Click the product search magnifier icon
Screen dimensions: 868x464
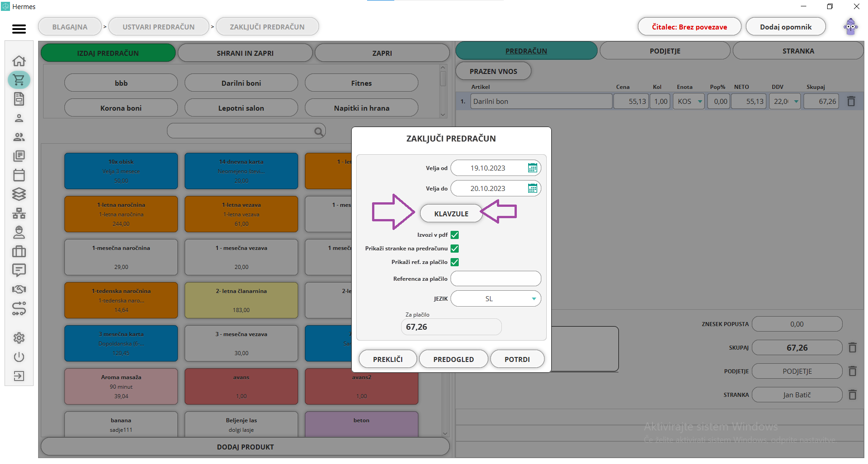319,132
